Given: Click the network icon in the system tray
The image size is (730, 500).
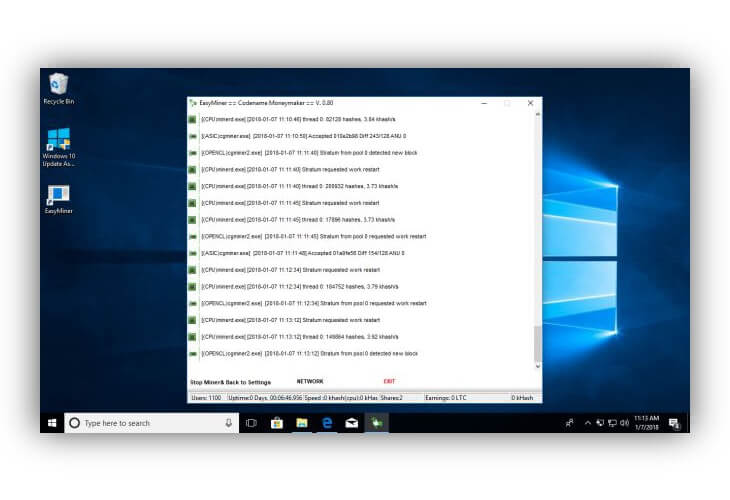Looking at the screenshot, I should 612,423.
